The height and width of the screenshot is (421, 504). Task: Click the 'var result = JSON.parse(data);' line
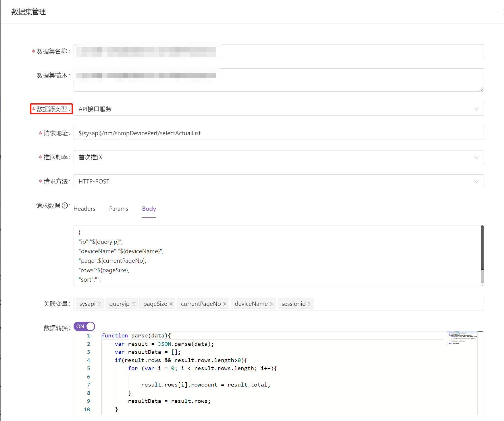164,344
